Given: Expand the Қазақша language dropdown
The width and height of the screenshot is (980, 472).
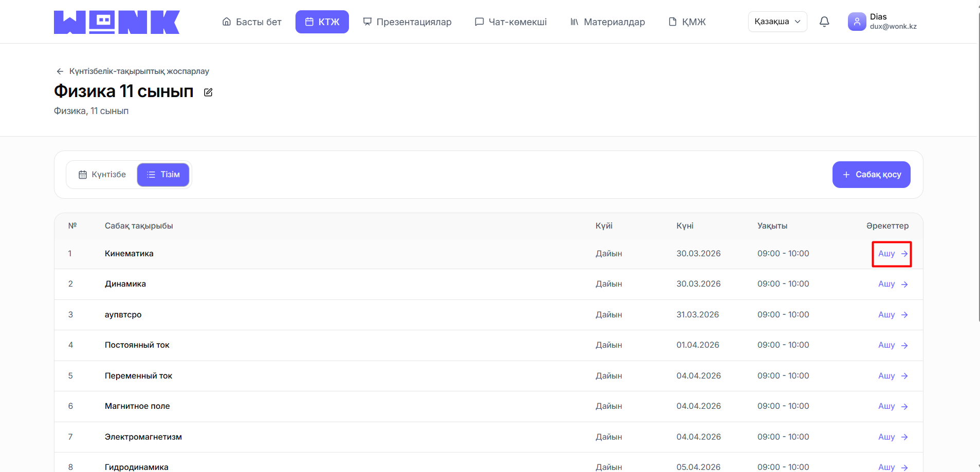Looking at the screenshot, I should [x=777, y=22].
